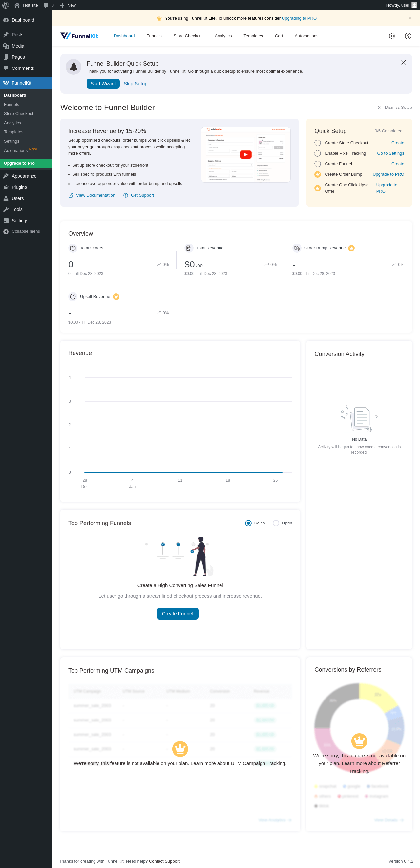Open the Contact Support footer link
Image resolution: width=420 pixels, height=868 pixels.
[x=164, y=861]
